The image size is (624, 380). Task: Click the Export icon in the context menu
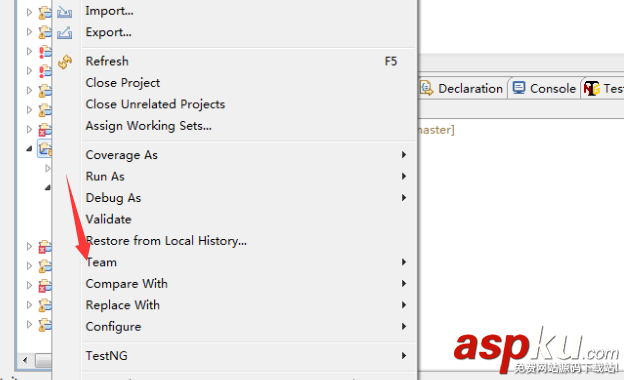(x=64, y=33)
